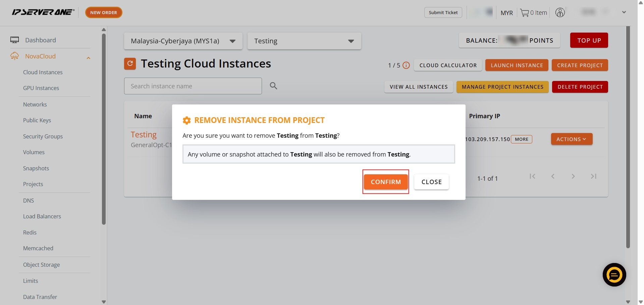
Task: Click the search magnifier icon
Action: click(x=273, y=86)
